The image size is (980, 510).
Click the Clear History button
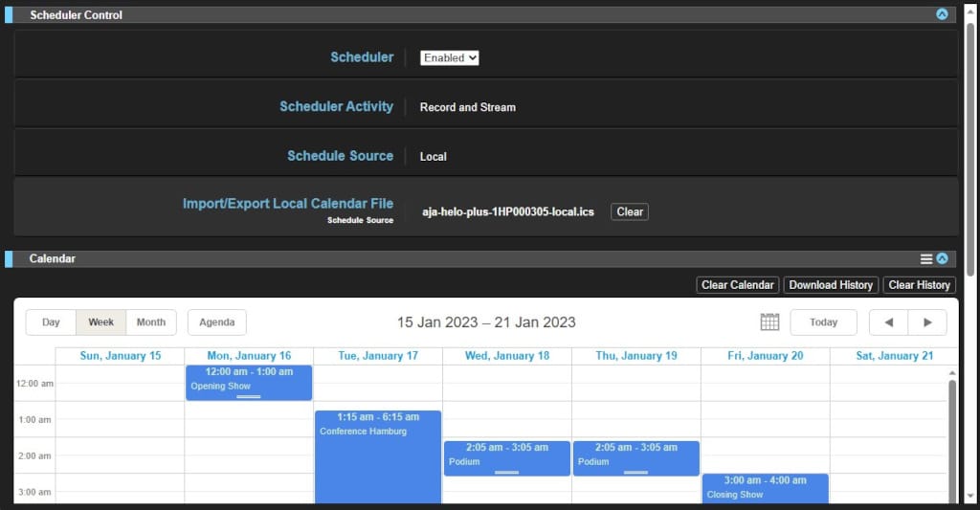[x=919, y=285]
